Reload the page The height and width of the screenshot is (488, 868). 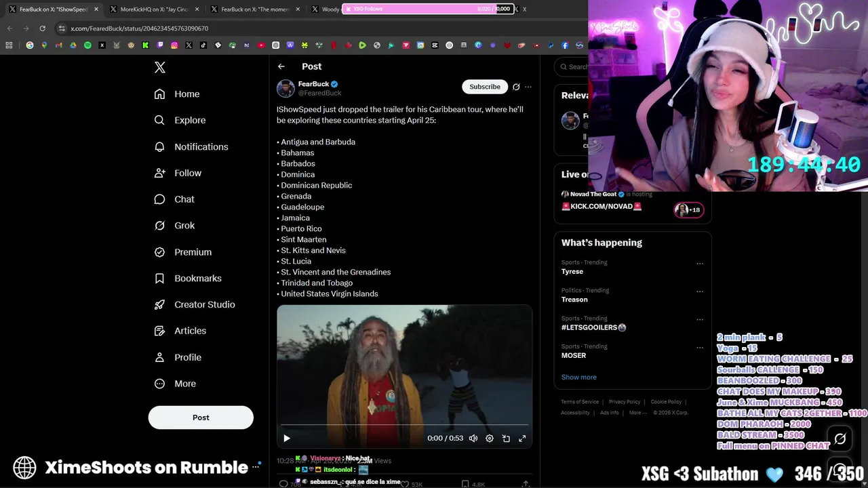[x=42, y=28]
